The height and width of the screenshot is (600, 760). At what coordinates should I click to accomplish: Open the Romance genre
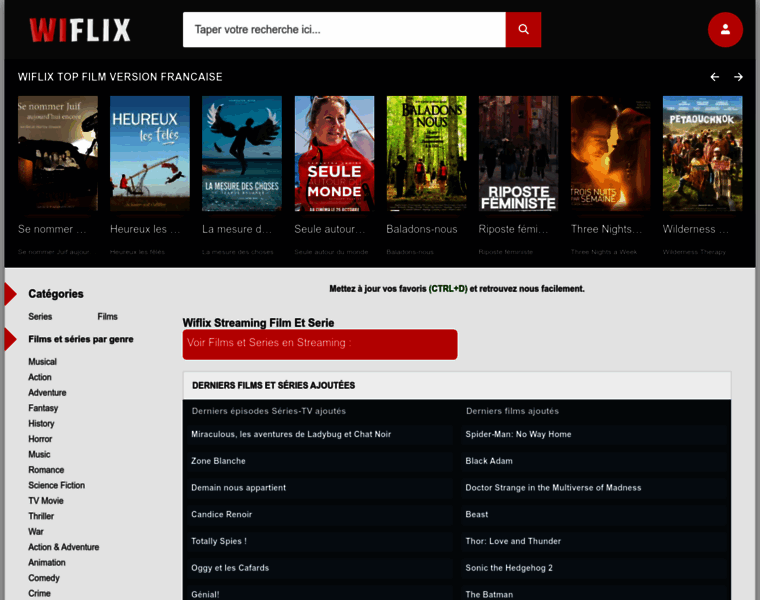coord(46,470)
